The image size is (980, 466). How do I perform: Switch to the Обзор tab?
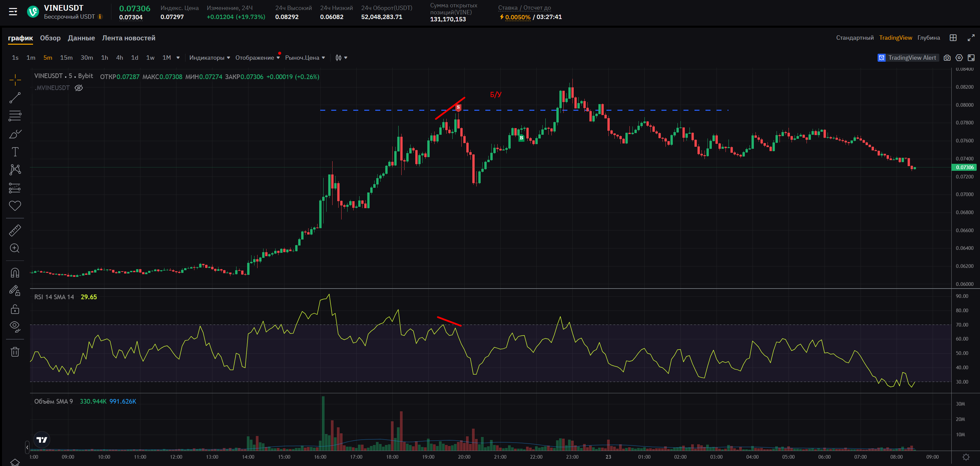[50, 38]
